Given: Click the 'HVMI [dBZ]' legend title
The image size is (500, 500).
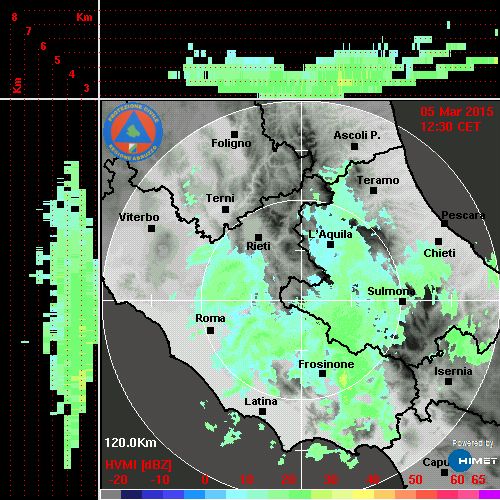Looking at the screenshot, I should point(138,465).
